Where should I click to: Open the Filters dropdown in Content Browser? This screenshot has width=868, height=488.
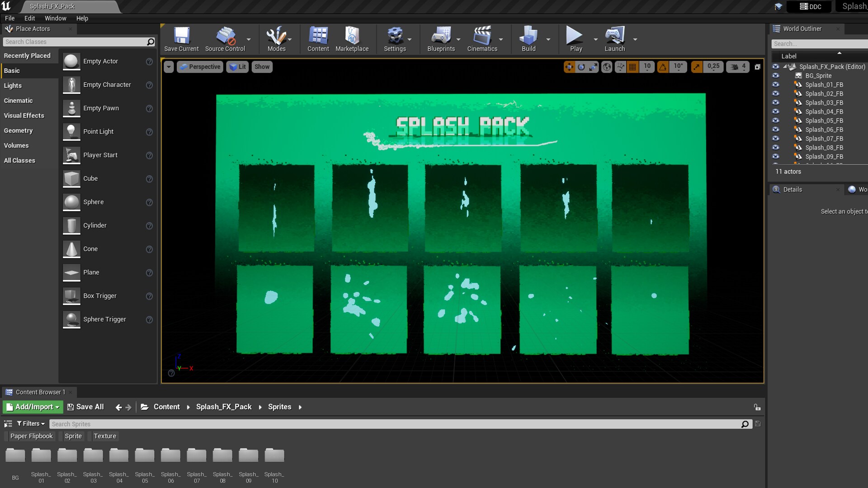click(30, 423)
